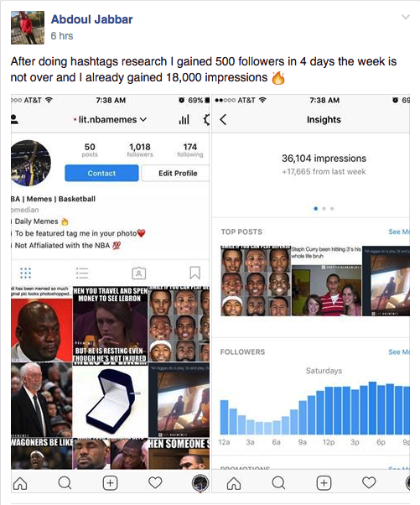The image size is (420, 505).
Task: View the 1,018 followers count
Action: click(x=140, y=150)
